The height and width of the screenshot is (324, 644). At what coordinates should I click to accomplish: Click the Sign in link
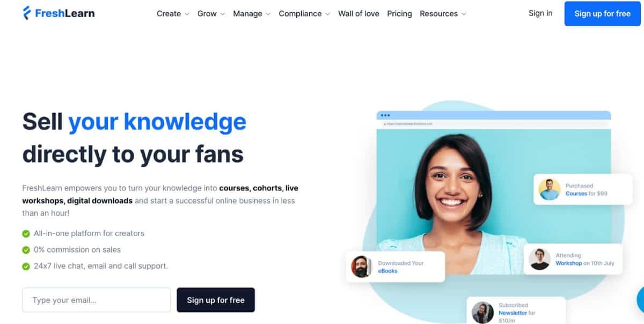click(540, 13)
